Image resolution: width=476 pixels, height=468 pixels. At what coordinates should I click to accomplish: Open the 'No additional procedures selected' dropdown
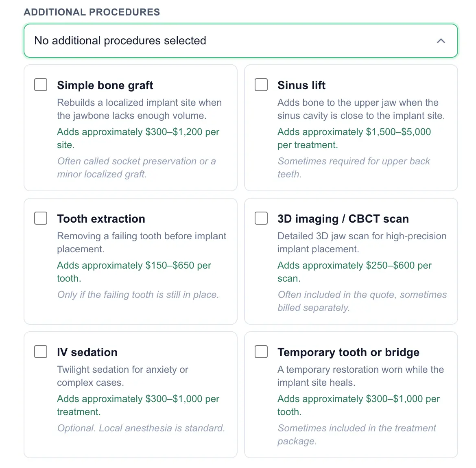241,41
